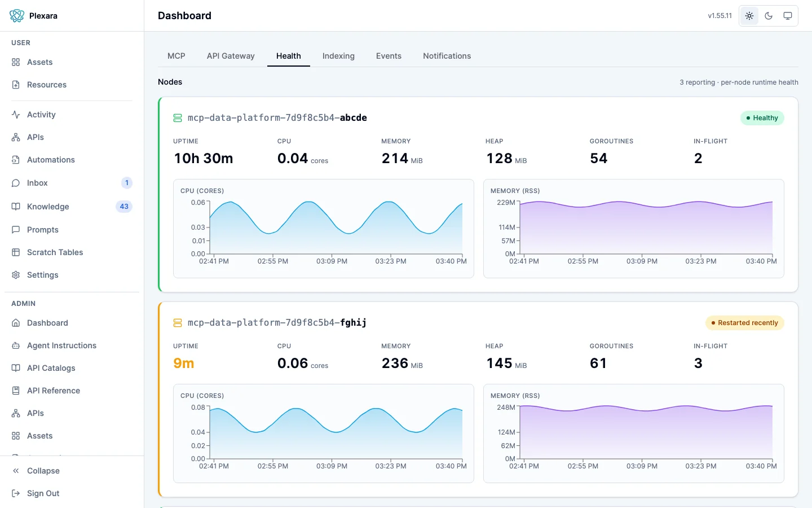Open Knowledge section
Viewport: 812px width, 508px height.
coord(72,207)
